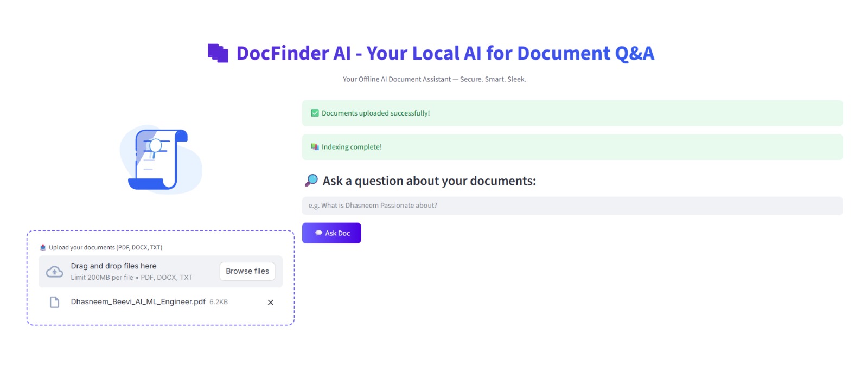Remove the uploaded Dhasneem_Beevi_AI_ML_Engineer.pdf file
Screen dimensions: 868x385
click(271, 303)
